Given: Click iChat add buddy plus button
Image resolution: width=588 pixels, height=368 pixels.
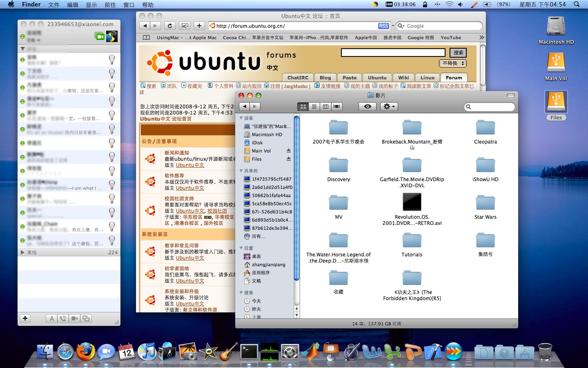Looking at the screenshot, I should 25,318.
